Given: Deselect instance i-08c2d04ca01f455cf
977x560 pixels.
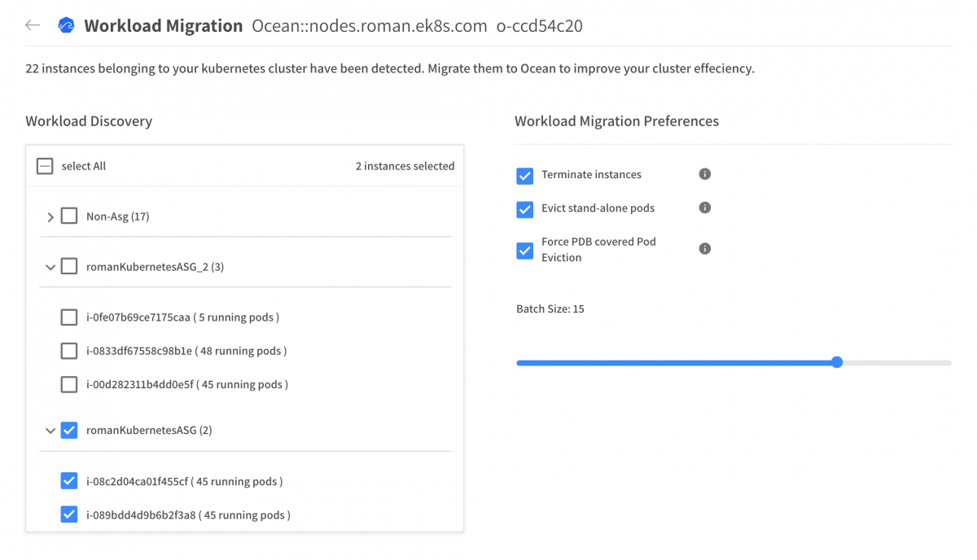Looking at the screenshot, I should 69,481.
